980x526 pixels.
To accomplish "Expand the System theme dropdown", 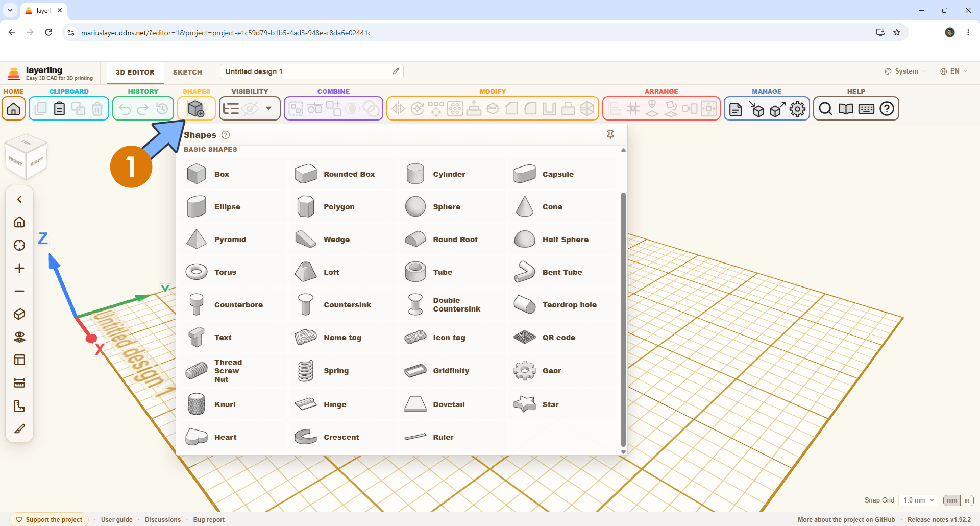I will click(x=905, y=71).
